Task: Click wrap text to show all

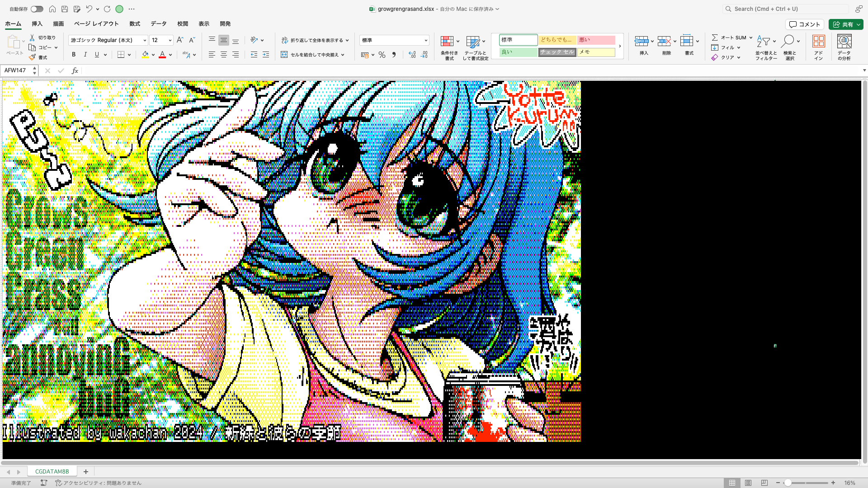Action: (x=315, y=40)
